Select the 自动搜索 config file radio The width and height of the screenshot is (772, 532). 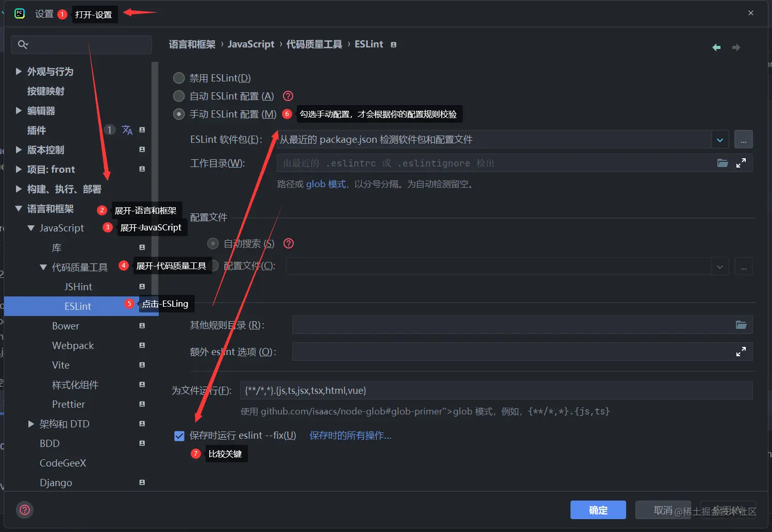[x=213, y=243]
